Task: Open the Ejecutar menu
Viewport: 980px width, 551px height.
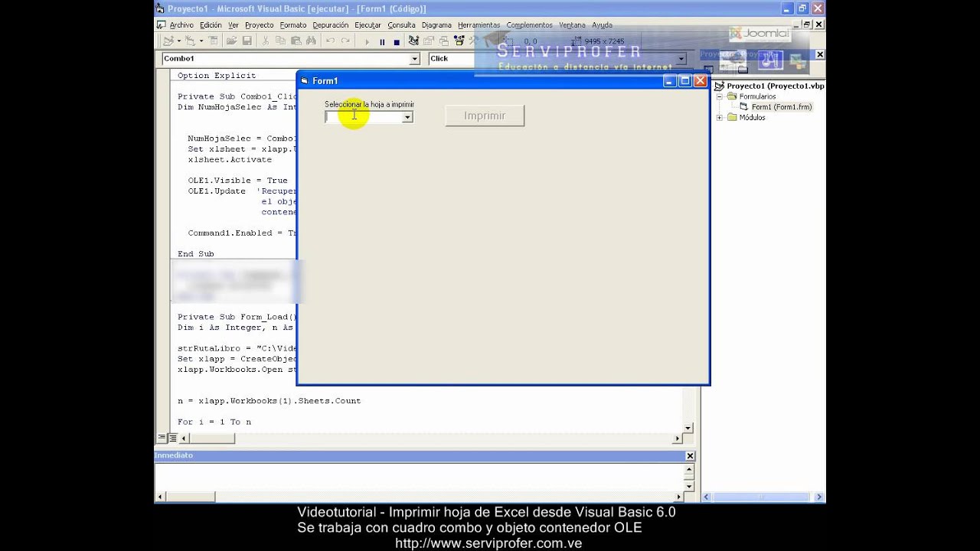Action: click(x=367, y=25)
